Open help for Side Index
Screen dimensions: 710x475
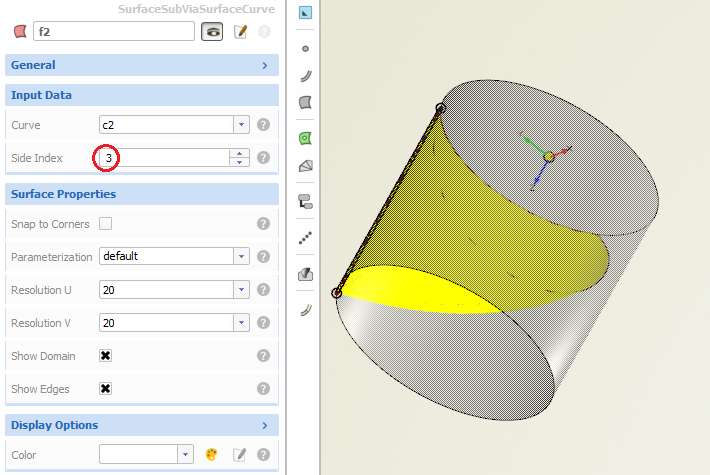(x=263, y=158)
